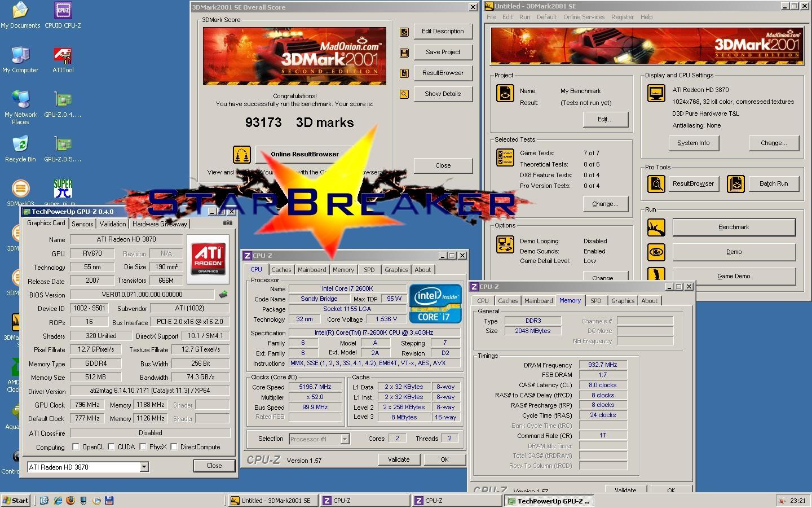Image resolution: width=812 pixels, height=508 pixels.
Task: Click Change button in Display and CPU Settings
Action: point(774,143)
